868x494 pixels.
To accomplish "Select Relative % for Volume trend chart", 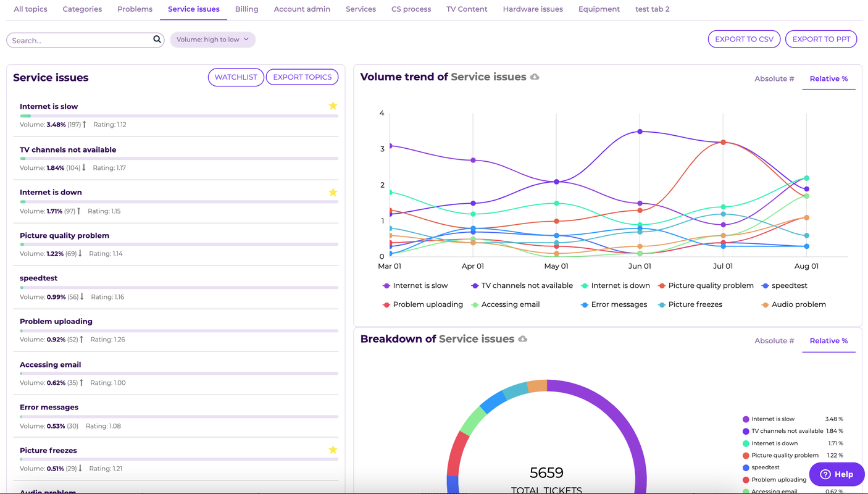I will pos(828,79).
